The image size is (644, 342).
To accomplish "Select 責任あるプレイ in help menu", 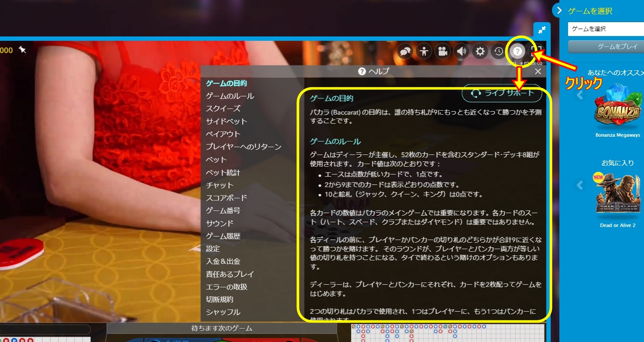I will 230,274.
